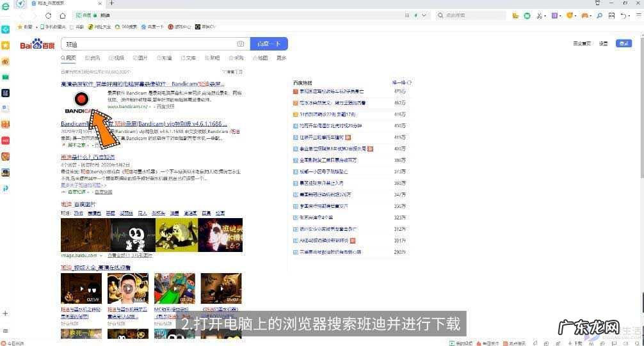Click the green 360 browser logo
The width and height of the screenshot is (644, 346).
coord(5,6)
